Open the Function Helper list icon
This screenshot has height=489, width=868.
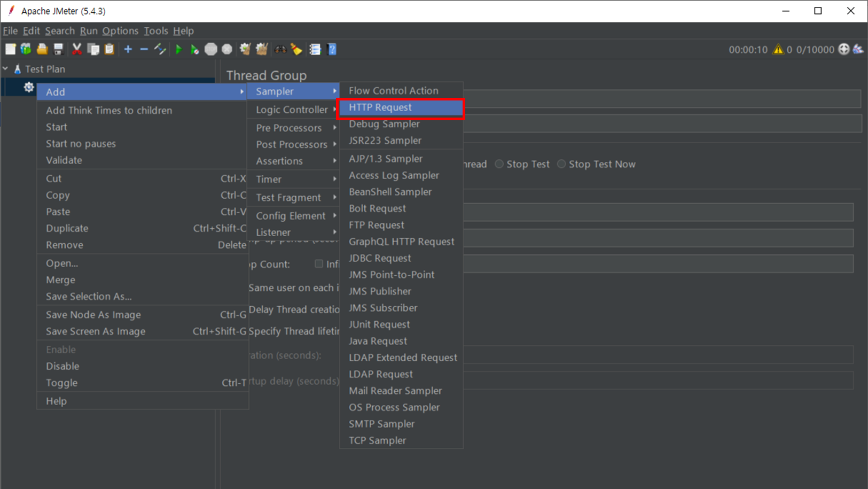point(315,50)
